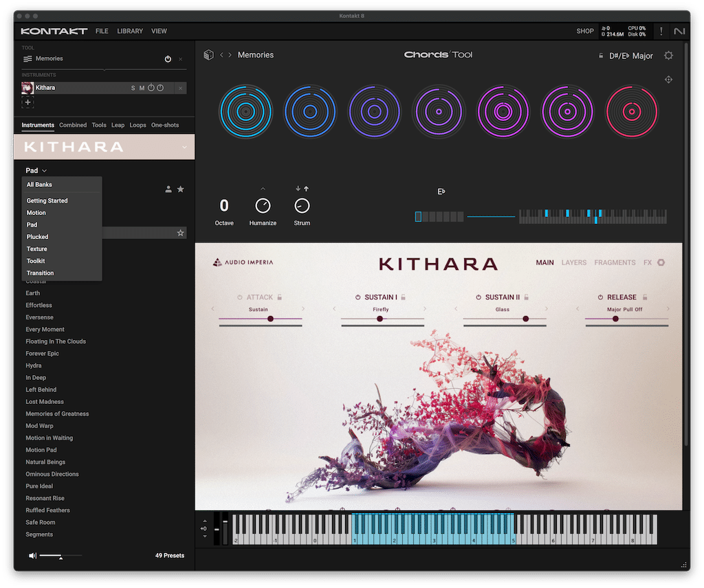Toggle the SUSTAIN I power button
This screenshot has width=704, height=588.
coord(357,297)
